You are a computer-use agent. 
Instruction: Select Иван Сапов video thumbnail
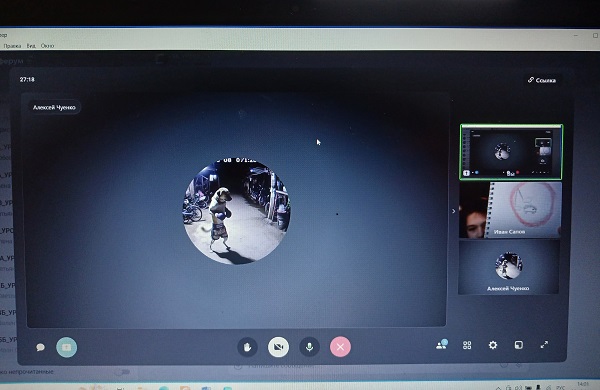pos(510,210)
